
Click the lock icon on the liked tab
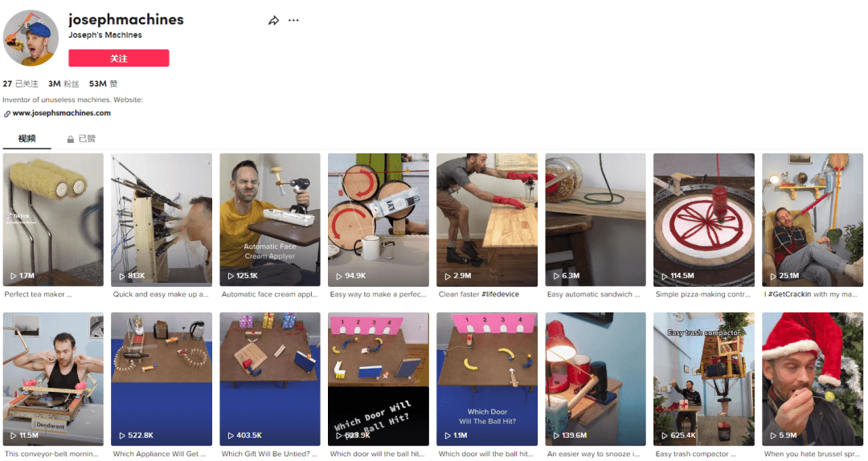coord(70,140)
